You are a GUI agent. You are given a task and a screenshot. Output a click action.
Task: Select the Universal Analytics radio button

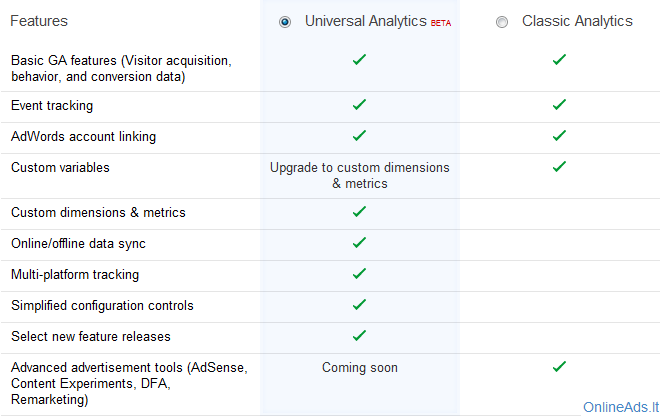point(285,22)
